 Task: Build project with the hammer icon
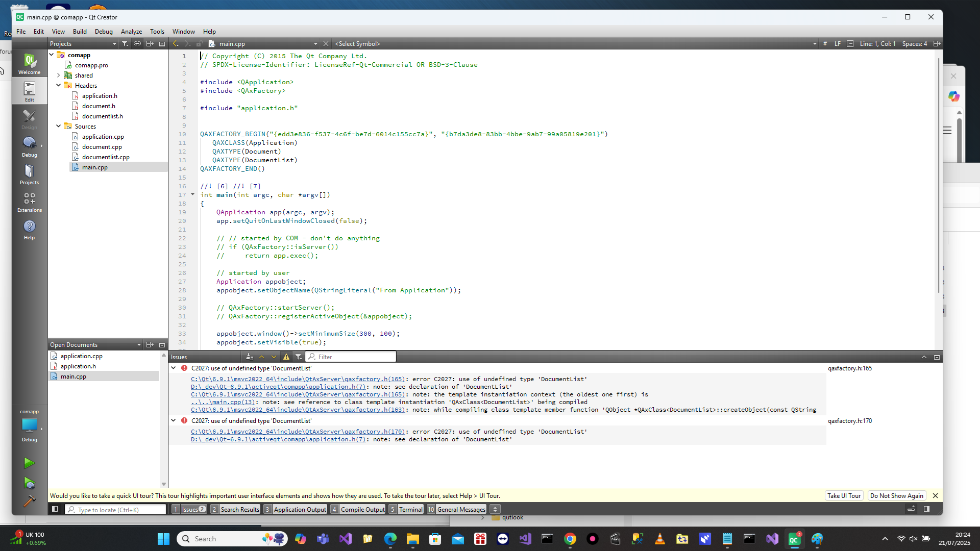click(29, 501)
